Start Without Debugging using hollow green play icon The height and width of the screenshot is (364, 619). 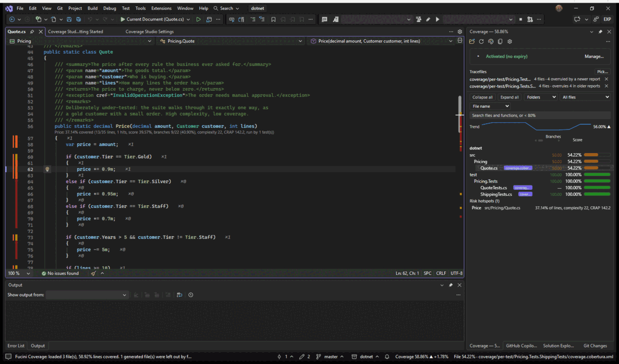click(x=199, y=19)
